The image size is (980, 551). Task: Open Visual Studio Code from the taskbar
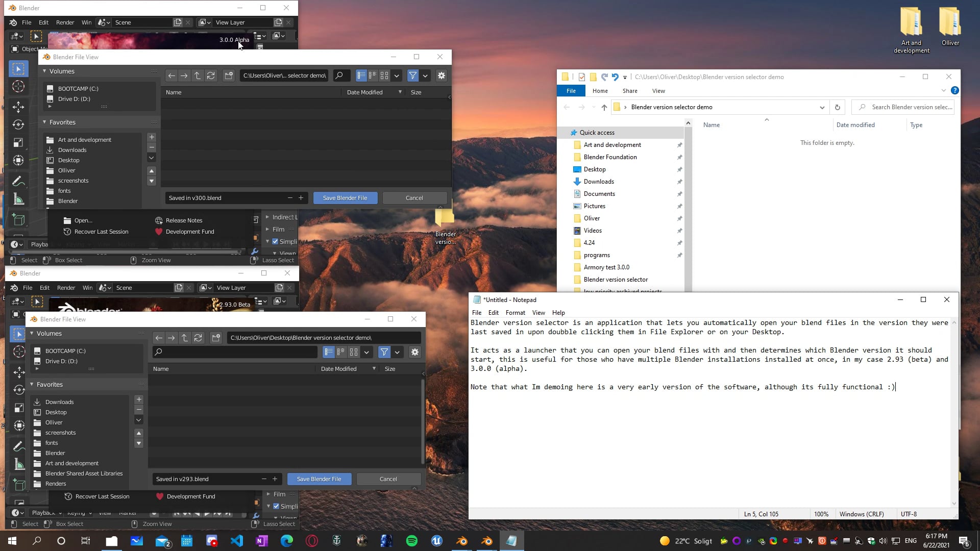pyautogui.click(x=237, y=541)
